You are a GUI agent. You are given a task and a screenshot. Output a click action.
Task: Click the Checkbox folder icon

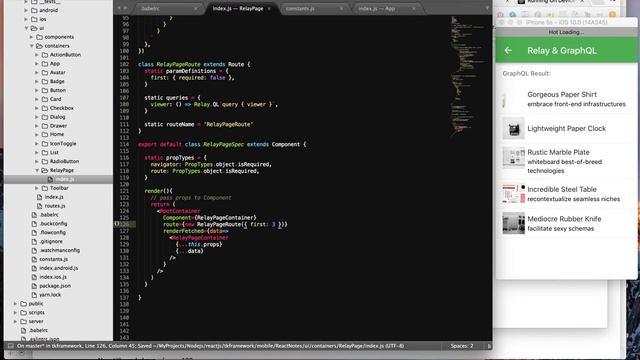(45, 108)
